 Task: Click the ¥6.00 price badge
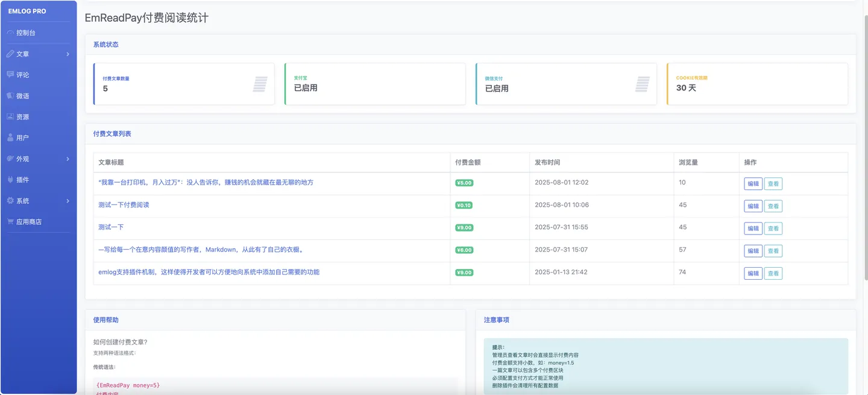pyautogui.click(x=464, y=250)
